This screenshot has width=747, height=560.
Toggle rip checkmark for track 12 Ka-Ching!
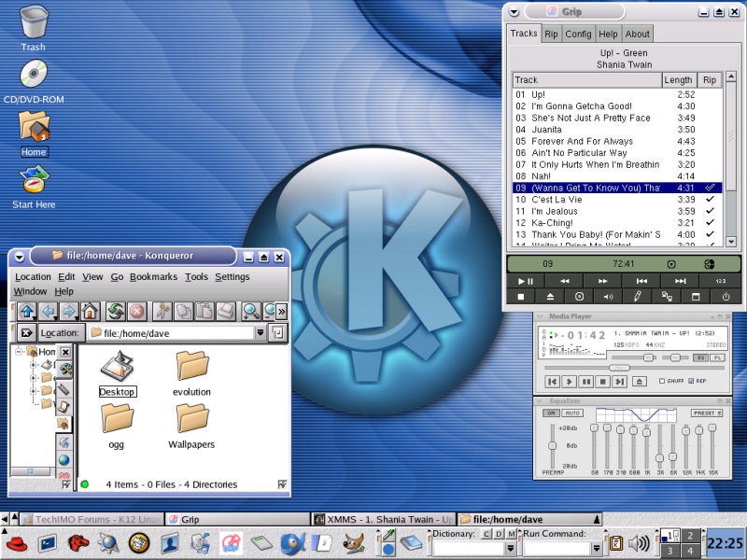(x=710, y=223)
